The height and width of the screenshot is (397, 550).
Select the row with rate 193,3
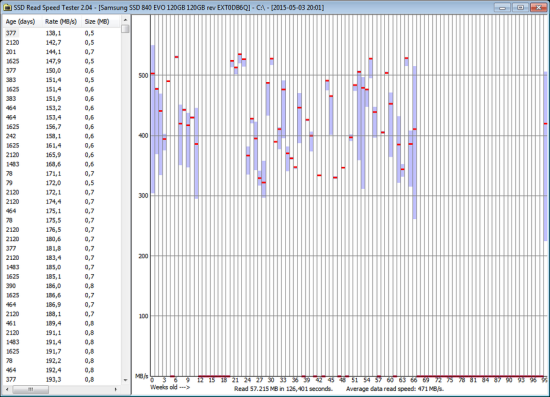tap(61, 379)
